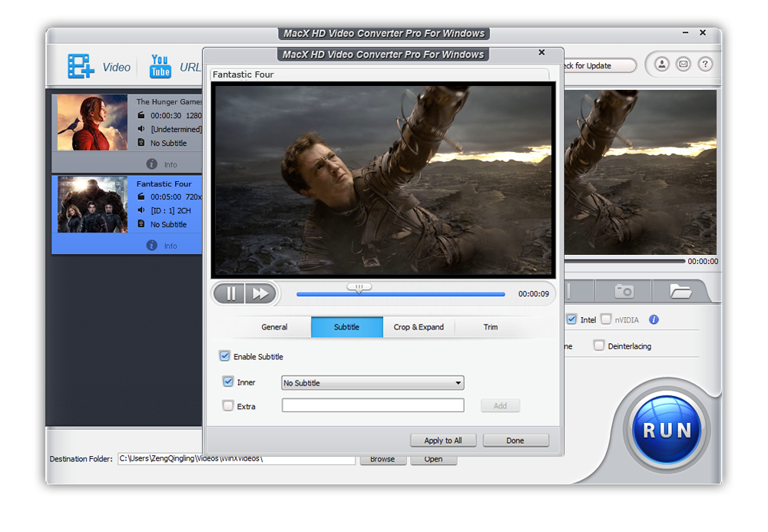Click the [ID : 1] 2CH audio text

(x=171, y=210)
